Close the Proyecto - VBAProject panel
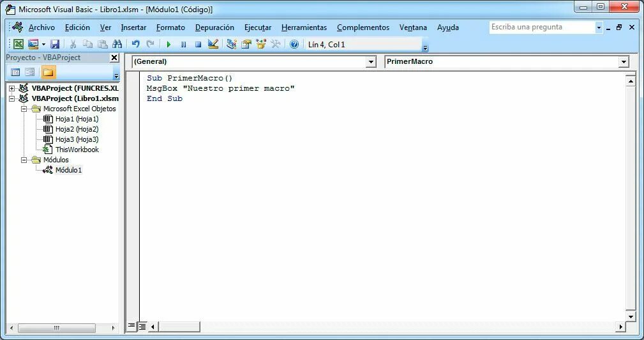 point(115,58)
